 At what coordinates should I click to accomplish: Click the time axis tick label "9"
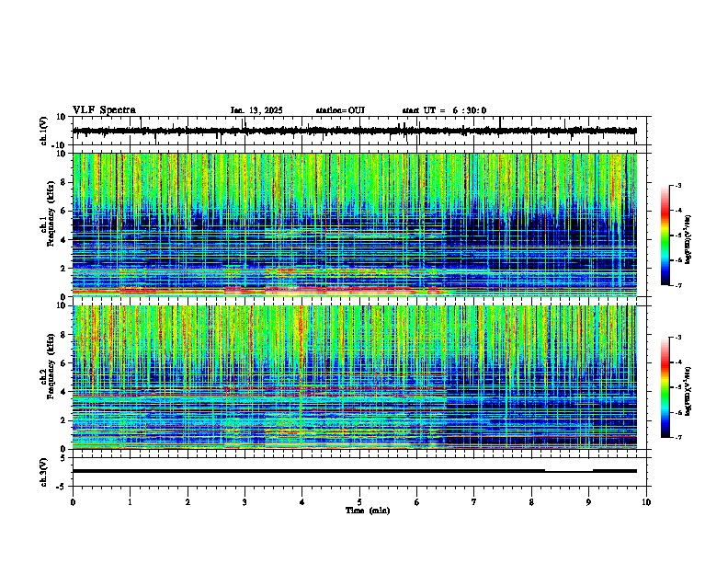pyautogui.click(x=588, y=502)
